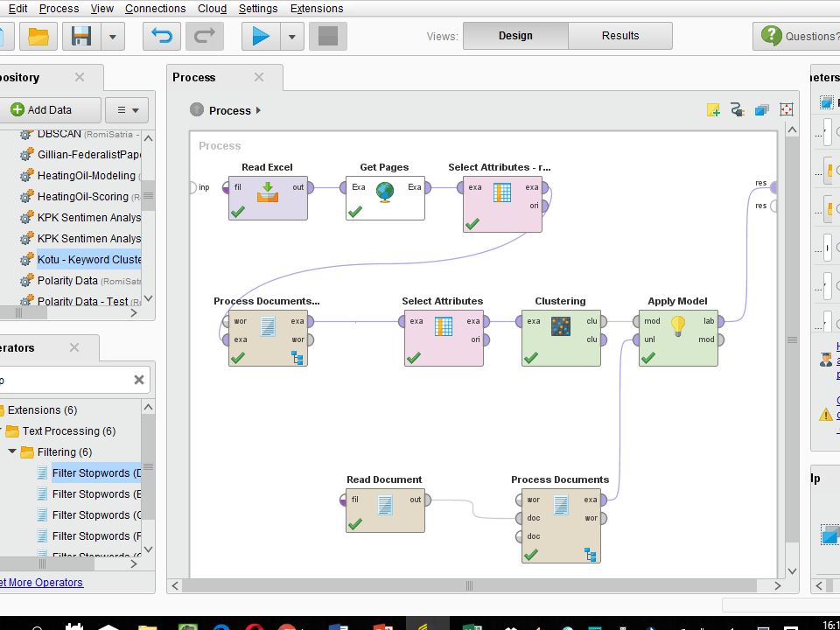Clear the operator search field
The image size is (840, 630).
click(x=139, y=380)
